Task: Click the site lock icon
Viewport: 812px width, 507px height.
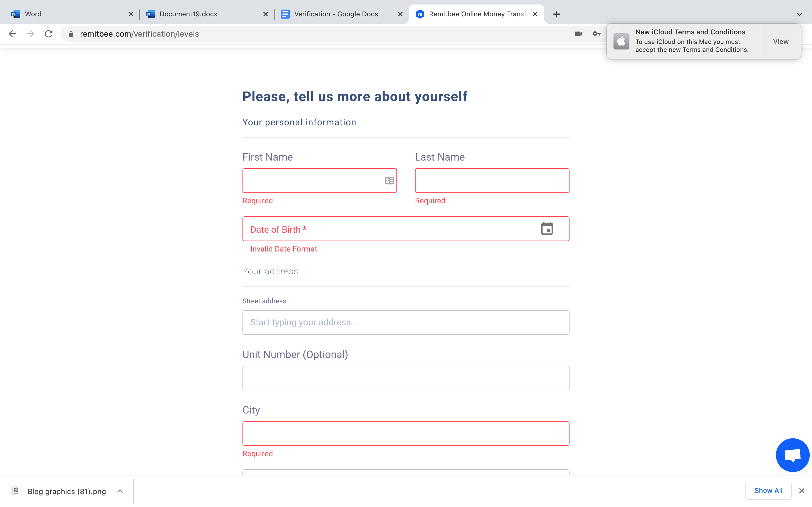Action: point(71,34)
